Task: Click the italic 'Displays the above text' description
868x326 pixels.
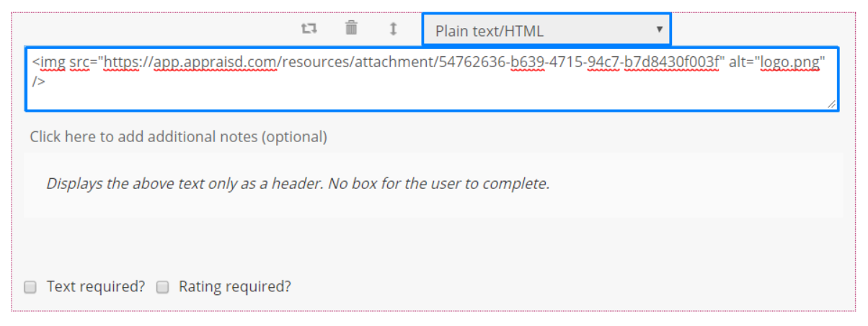Action: point(298,183)
